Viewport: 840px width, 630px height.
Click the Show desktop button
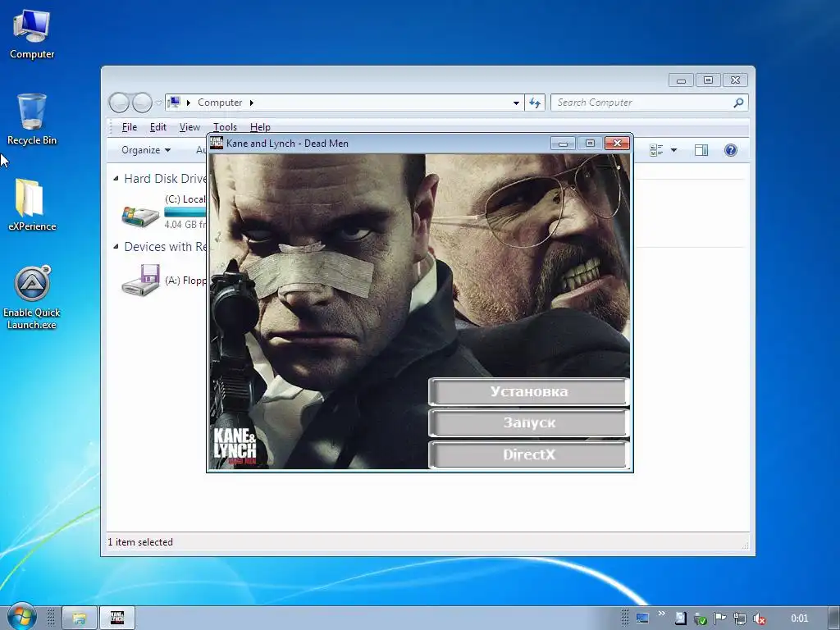click(834, 618)
